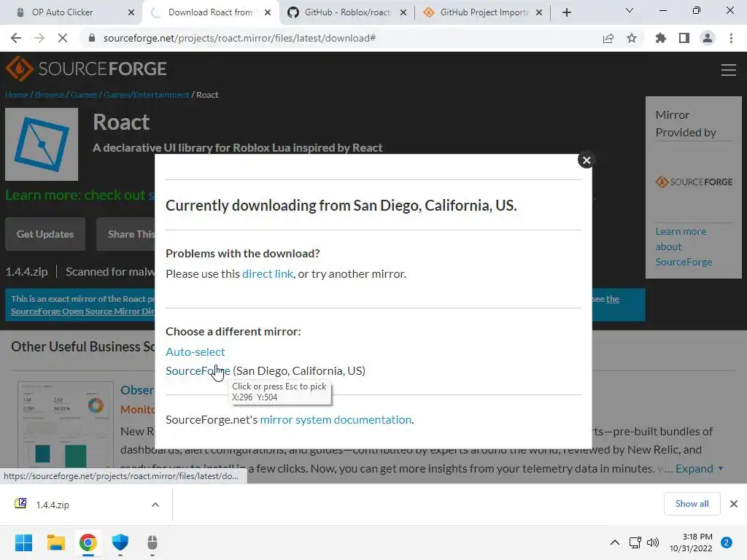Open tab search dropdown arrow
This screenshot has height=560, width=747.
pos(630,10)
